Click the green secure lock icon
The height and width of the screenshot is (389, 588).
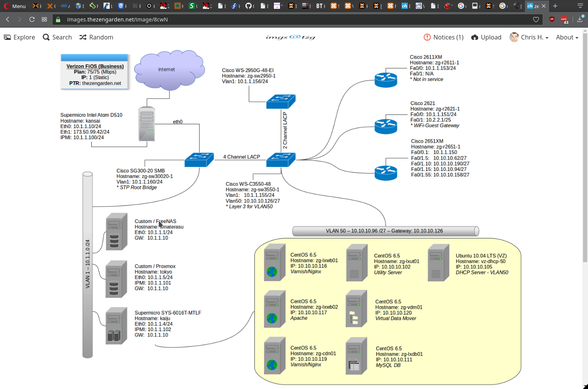pyautogui.click(x=58, y=20)
